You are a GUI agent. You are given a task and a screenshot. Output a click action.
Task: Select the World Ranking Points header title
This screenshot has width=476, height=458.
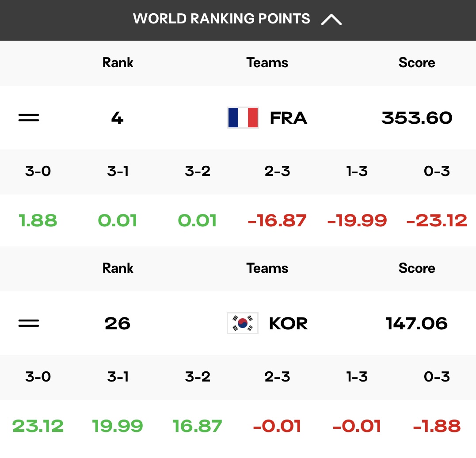[221, 19]
